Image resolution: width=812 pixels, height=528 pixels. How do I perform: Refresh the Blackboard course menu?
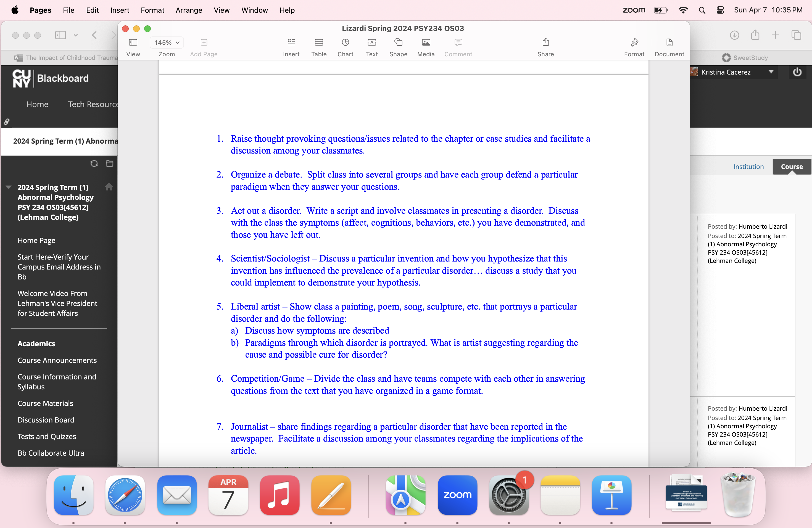(x=94, y=163)
